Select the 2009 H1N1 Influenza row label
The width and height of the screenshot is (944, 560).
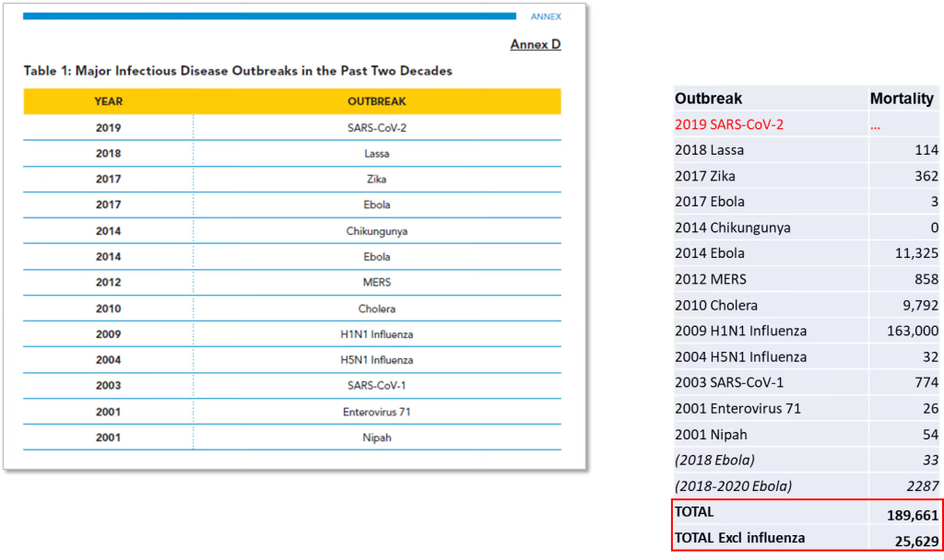click(x=740, y=331)
